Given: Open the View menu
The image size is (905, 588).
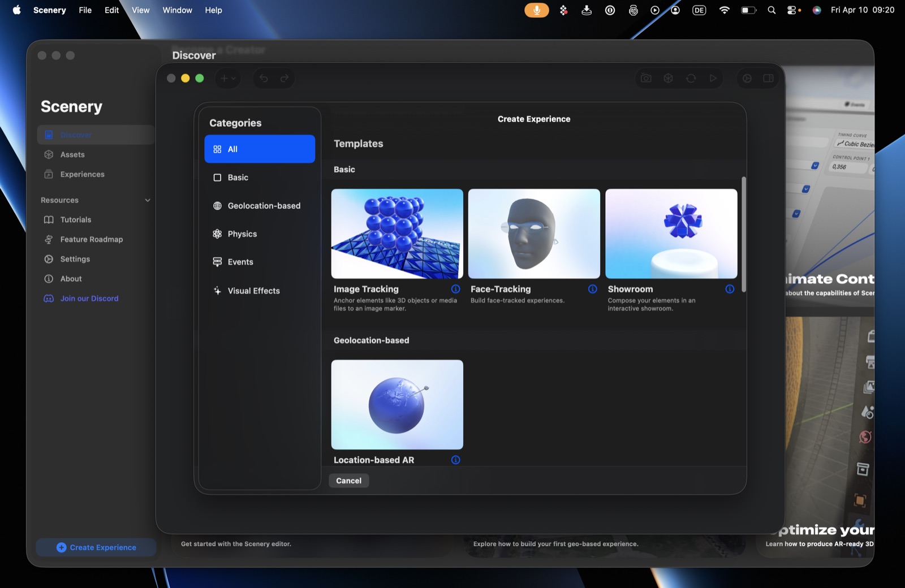Looking at the screenshot, I should coord(141,10).
